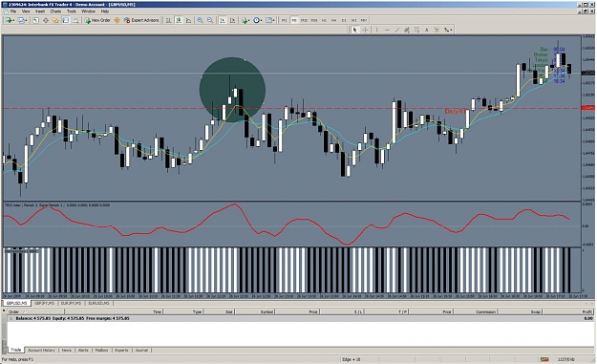Screen dimensions: 597x364
Task: Select the crosshair tool
Action: [365, 30]
